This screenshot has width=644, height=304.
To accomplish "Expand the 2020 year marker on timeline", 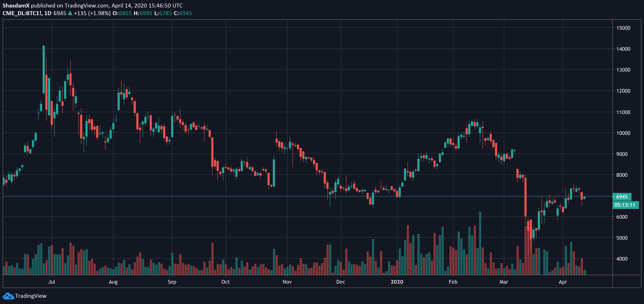I will pyautogui.click(x=397, y=282).
